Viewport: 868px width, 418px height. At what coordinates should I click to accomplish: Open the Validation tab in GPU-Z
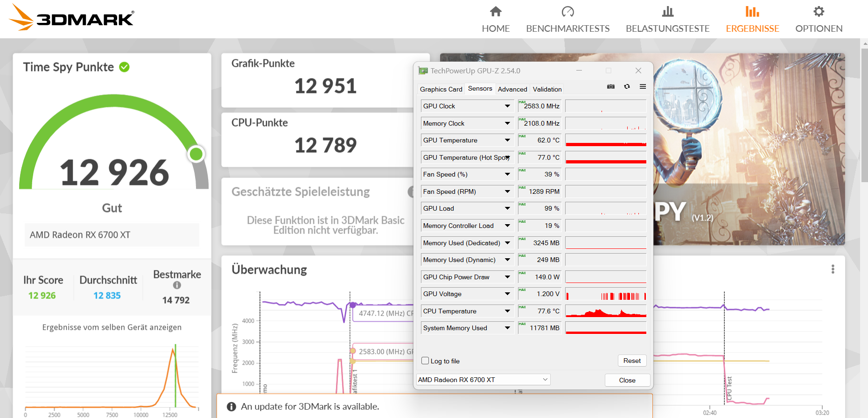coord(547,89)
